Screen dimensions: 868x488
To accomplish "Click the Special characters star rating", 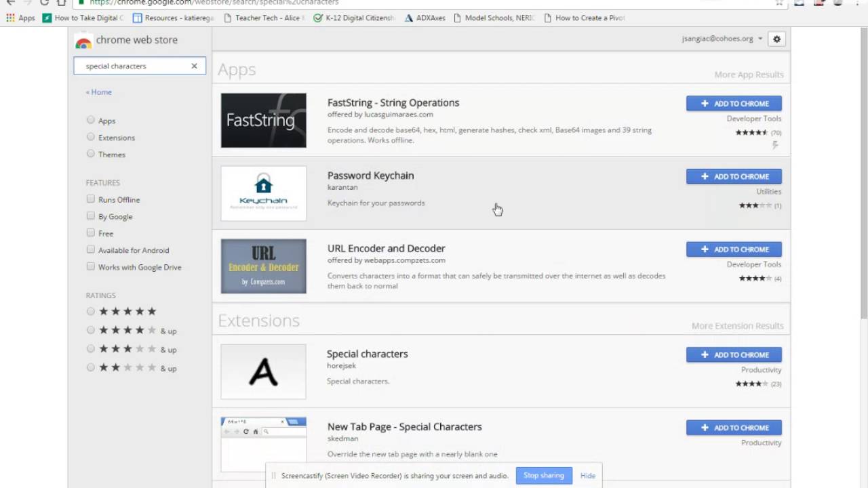I will 752,384.
